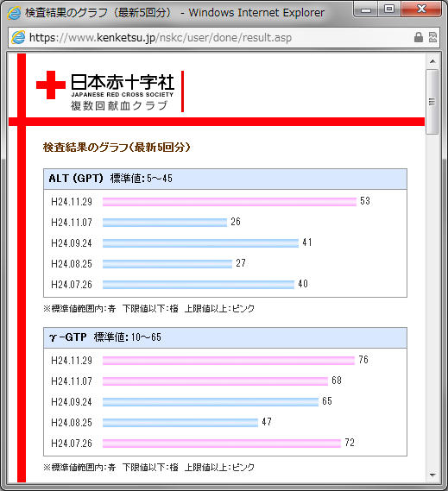
Task: Click the security lock icon in address bar
Action: click(419, 37)
